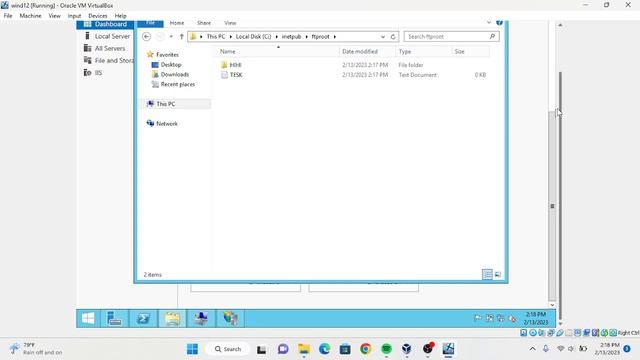Screen dimensions: 640x360
Task: Click host taskbar Search box
Action: [x=228, y=349]
